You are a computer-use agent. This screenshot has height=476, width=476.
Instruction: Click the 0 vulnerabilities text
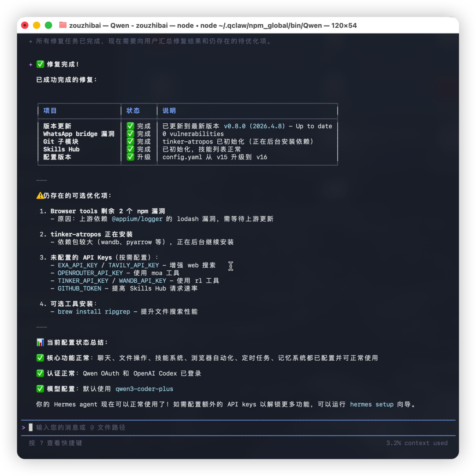[193, 134]
